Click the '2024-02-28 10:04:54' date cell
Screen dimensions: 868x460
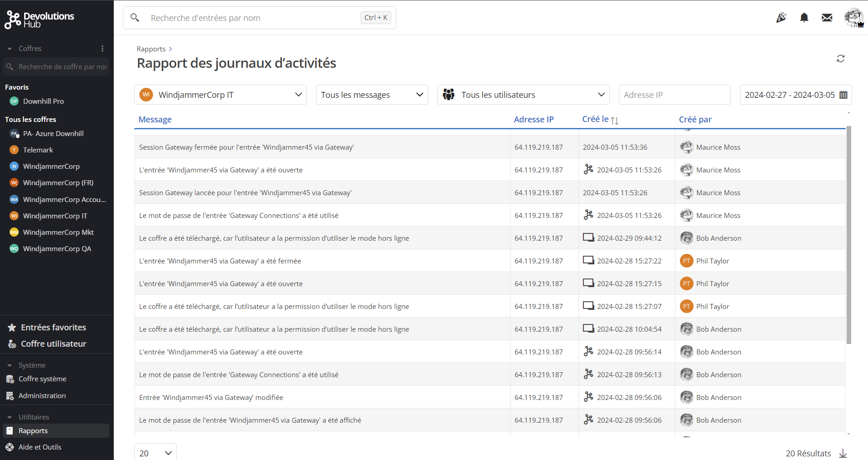coord(629,329)
